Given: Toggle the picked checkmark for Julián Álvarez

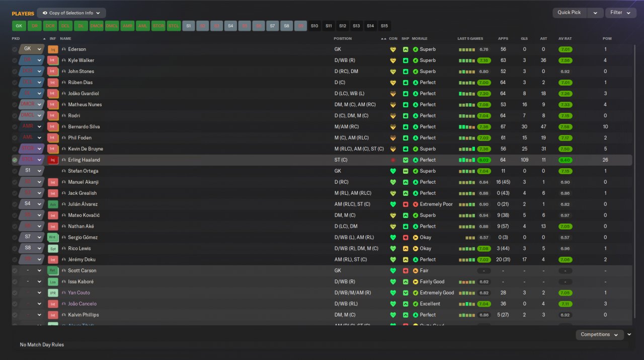Looking at the screenshot, I should [15, 204].
